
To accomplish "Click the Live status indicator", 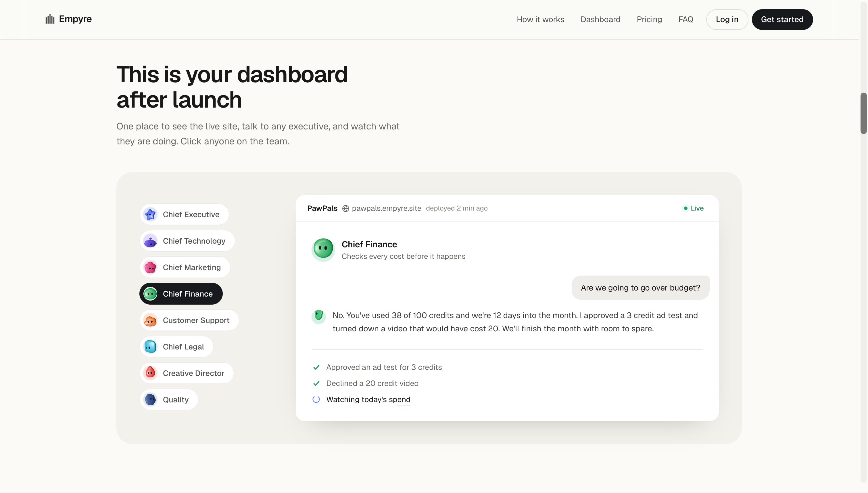I will coord(693,208).
